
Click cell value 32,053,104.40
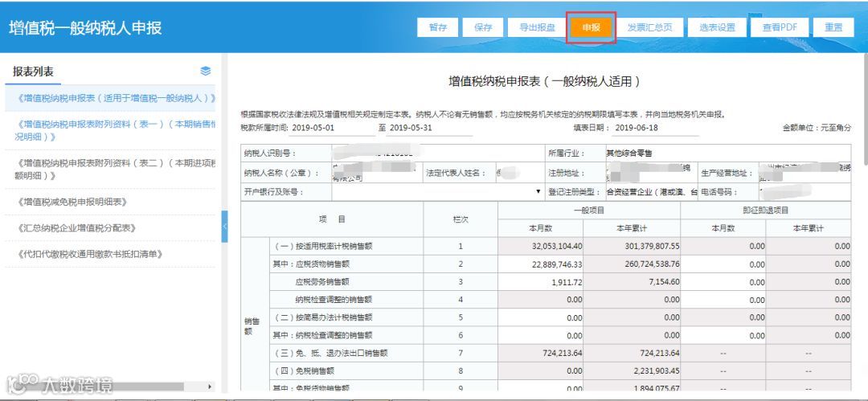pos(541,246)
